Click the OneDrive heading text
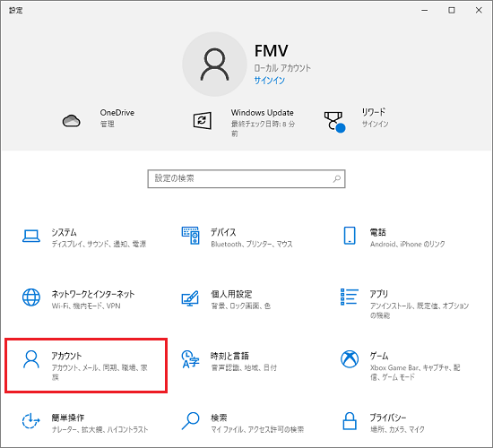 pyautogui.click(x=117, y=113)
